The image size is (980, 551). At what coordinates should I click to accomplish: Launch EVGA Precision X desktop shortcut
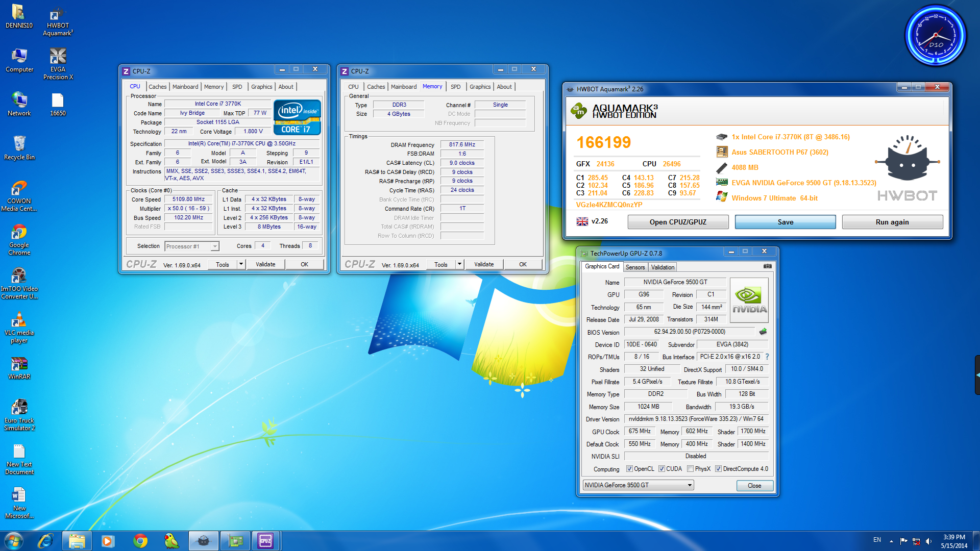point(58,64)
